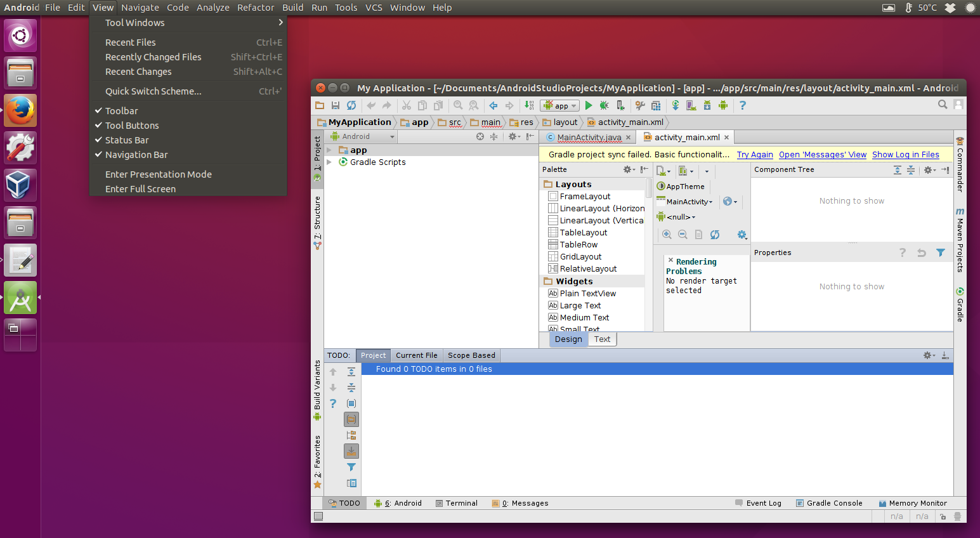Open Rendering options gear in Palette panel
980x538 pixels.
(627, 169)
